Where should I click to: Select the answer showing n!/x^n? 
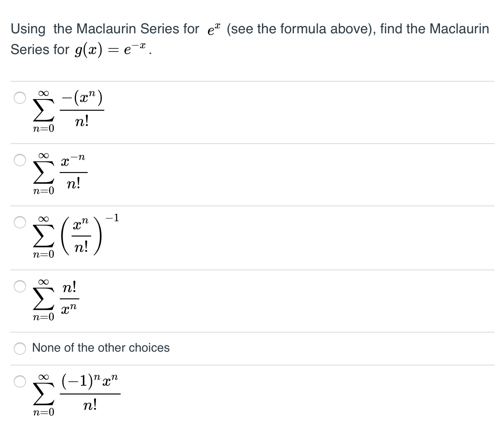19,285
